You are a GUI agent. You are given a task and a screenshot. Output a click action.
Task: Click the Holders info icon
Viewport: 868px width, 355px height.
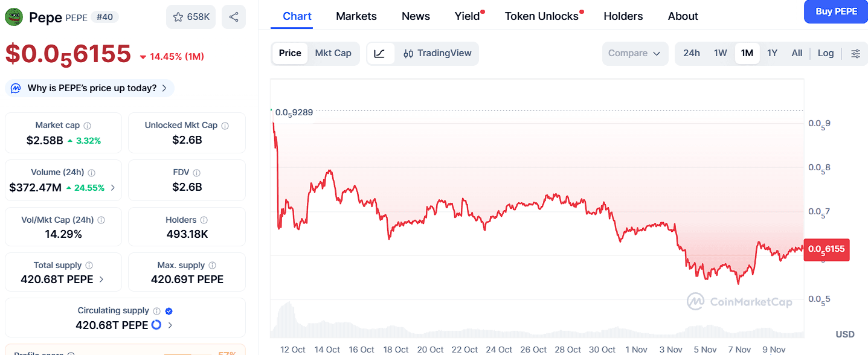pyautogui.click(x=204, y=220)
